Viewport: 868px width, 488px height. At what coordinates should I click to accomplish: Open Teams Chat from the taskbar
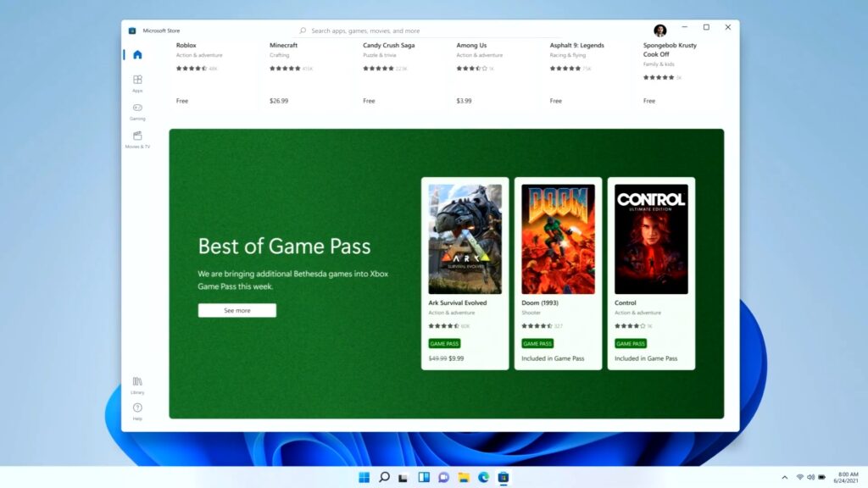coord(442,477)
